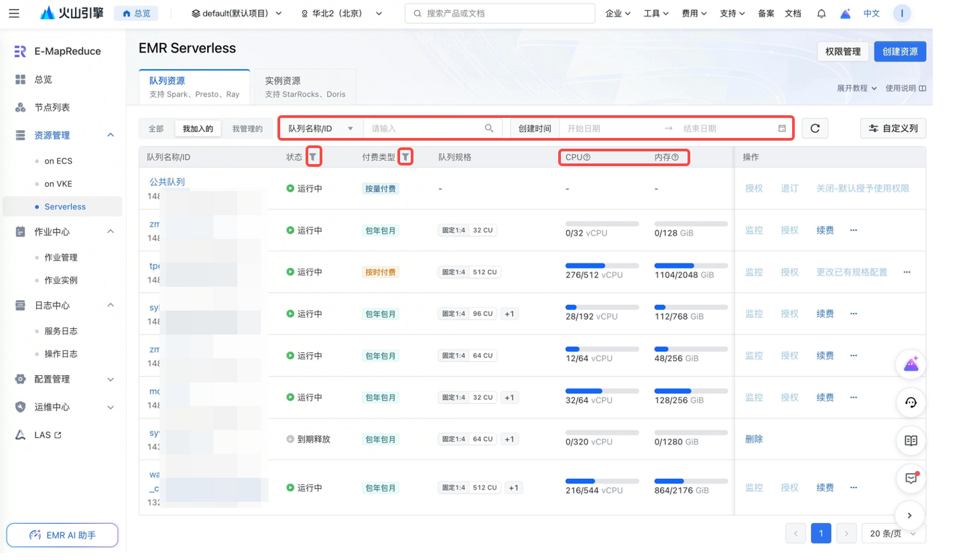
Task: Click the CPU usage bar for 276/512 vCPU
Action: click(602, 265)
